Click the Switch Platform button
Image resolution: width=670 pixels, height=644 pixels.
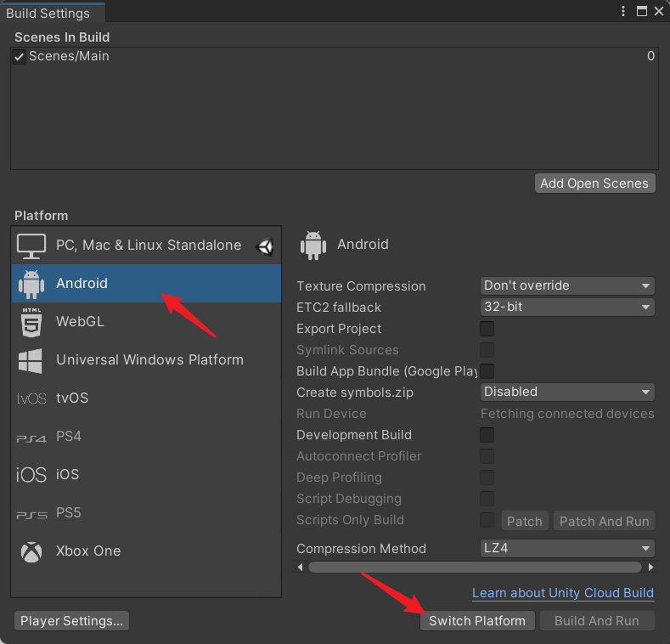(x=477, y=621)
